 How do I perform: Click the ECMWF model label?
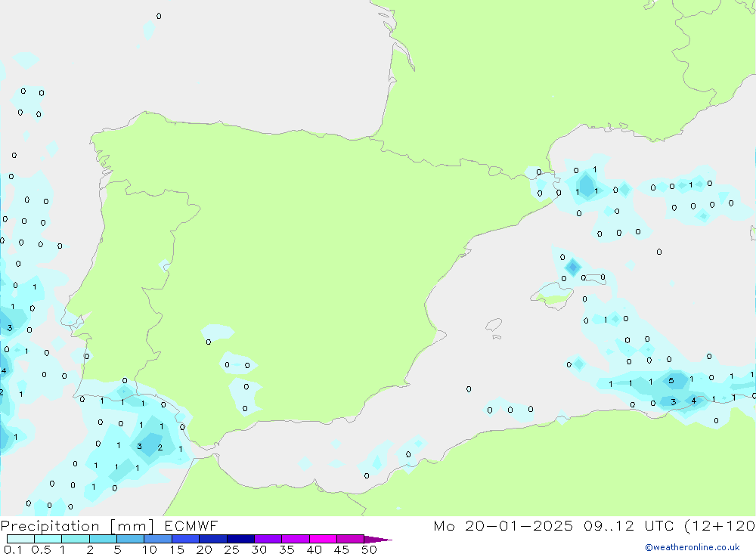point(191,526)
